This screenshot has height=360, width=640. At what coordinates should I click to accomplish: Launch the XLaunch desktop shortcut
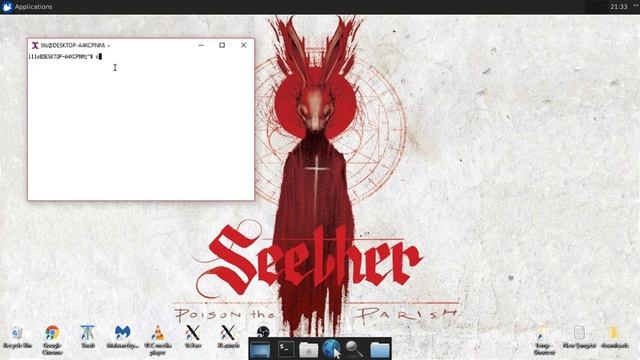[x=228, y=336]
